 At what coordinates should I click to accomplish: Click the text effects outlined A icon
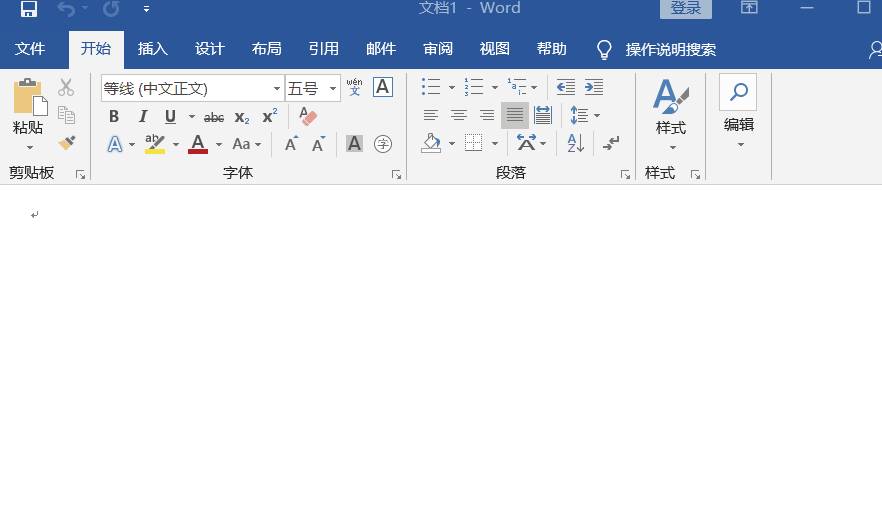(x=115, y=145)
